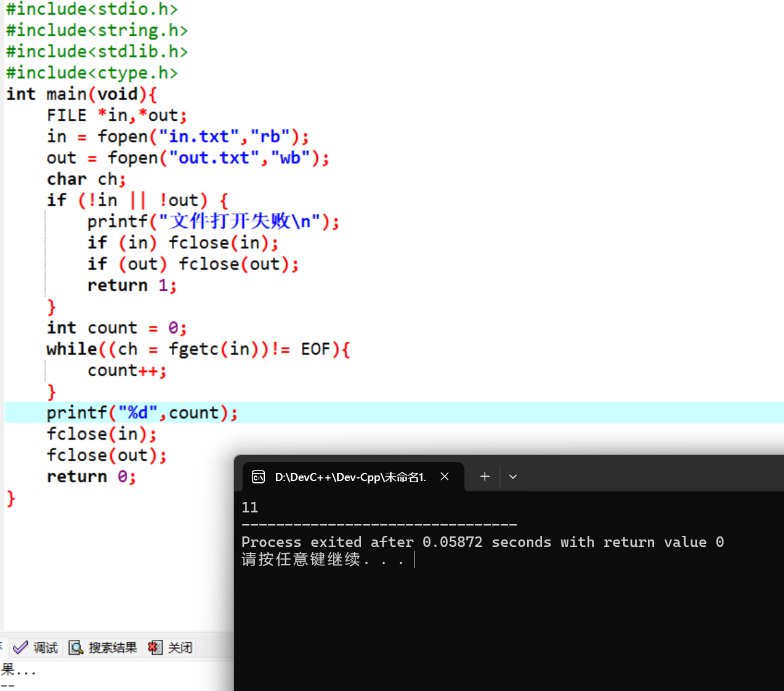Click the red cross icon on 关闭 tab
The width and height of the screenshot is (784, 691).
[155, 647]
